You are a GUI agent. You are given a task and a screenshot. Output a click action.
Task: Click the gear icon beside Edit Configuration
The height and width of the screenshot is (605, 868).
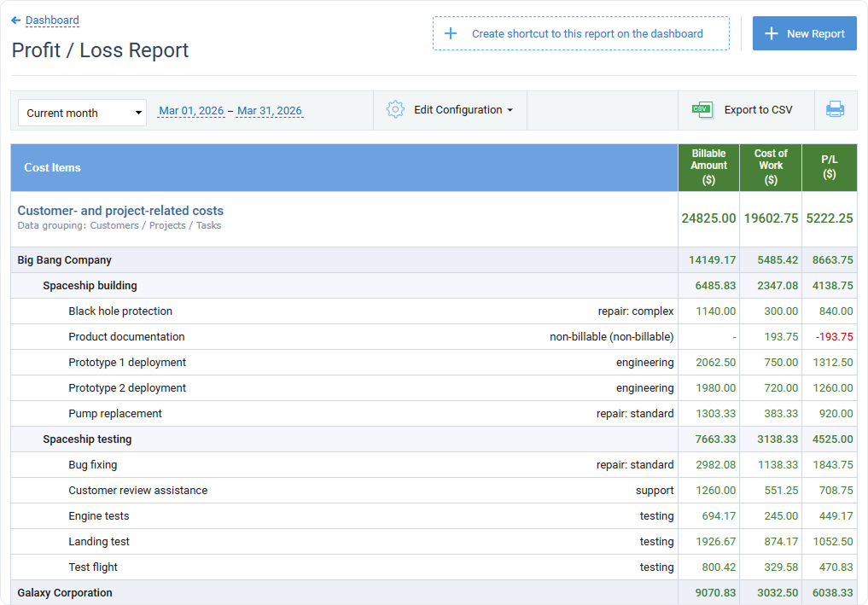[394, 110]
